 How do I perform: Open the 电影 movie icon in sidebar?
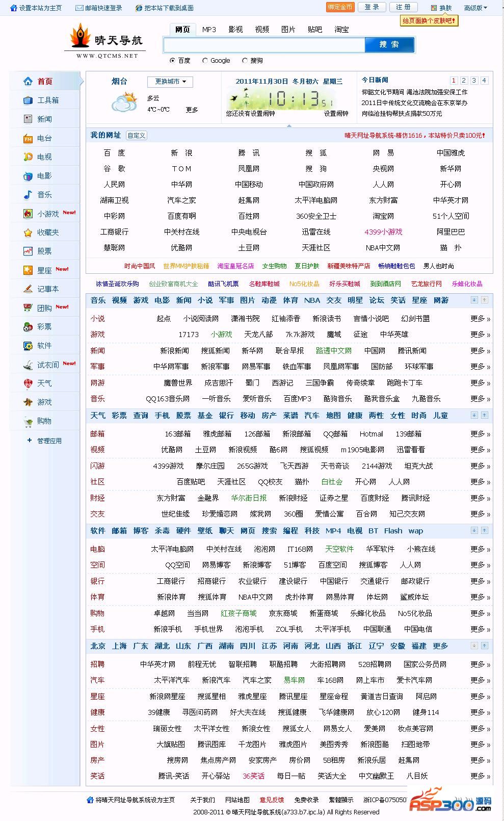click(x=28, y=176)
